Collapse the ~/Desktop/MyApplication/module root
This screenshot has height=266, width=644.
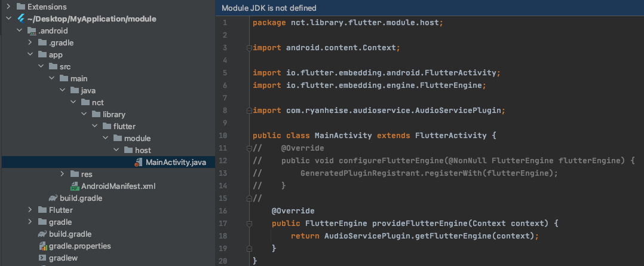[x=8, y=19]
